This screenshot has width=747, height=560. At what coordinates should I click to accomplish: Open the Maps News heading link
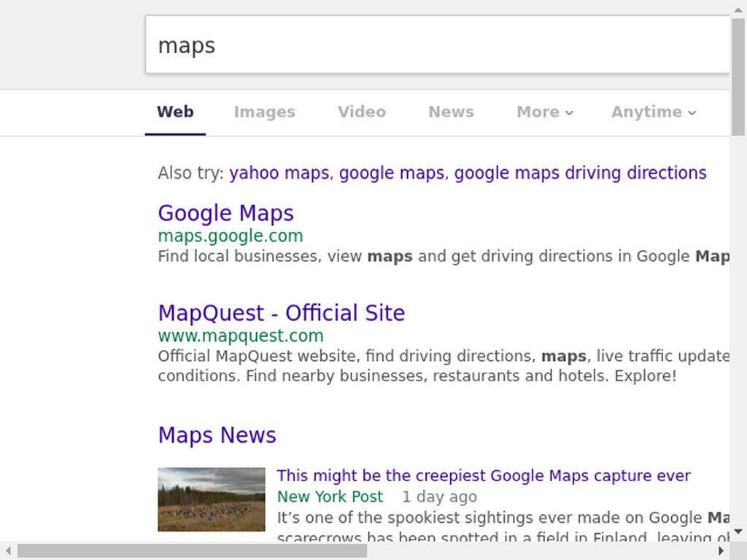217,435
